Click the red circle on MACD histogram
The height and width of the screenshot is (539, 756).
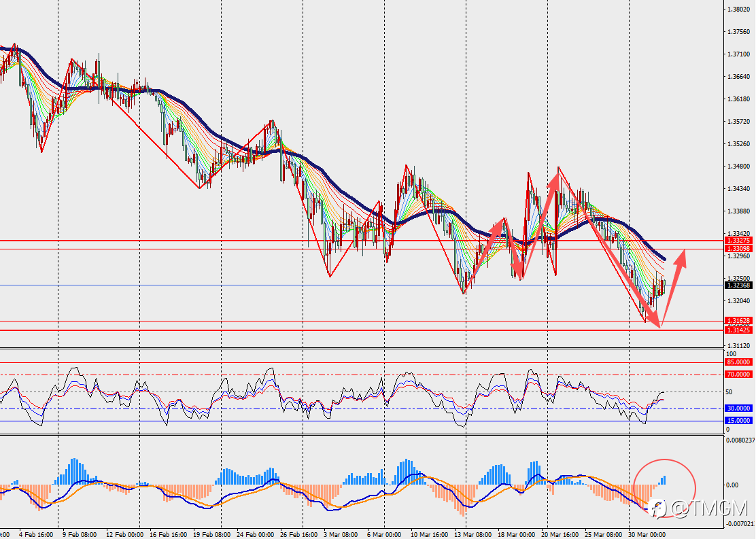[664, 489]
